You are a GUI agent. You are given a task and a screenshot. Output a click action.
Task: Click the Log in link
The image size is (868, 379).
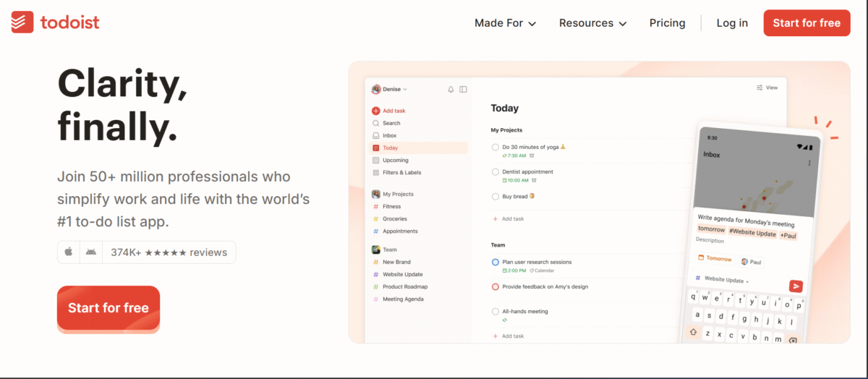pyautogui.click(x=732, y=23)
